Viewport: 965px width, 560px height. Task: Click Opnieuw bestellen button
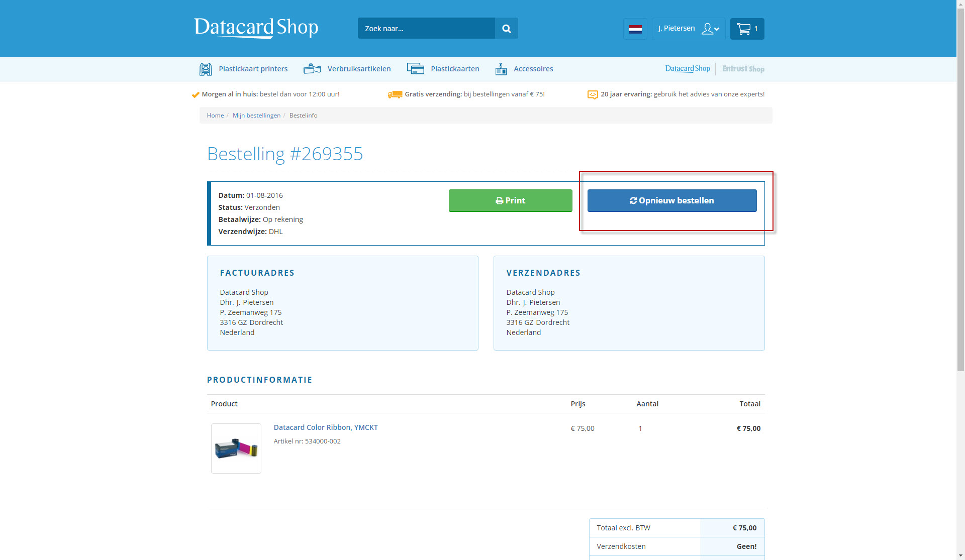click(x=671, y=200)
